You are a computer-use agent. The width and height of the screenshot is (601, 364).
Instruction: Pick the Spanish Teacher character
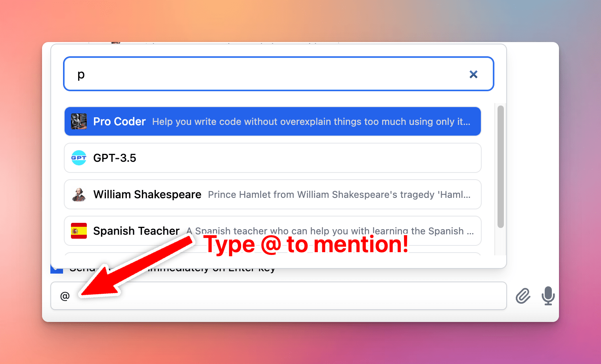click(x=273, y=231)
